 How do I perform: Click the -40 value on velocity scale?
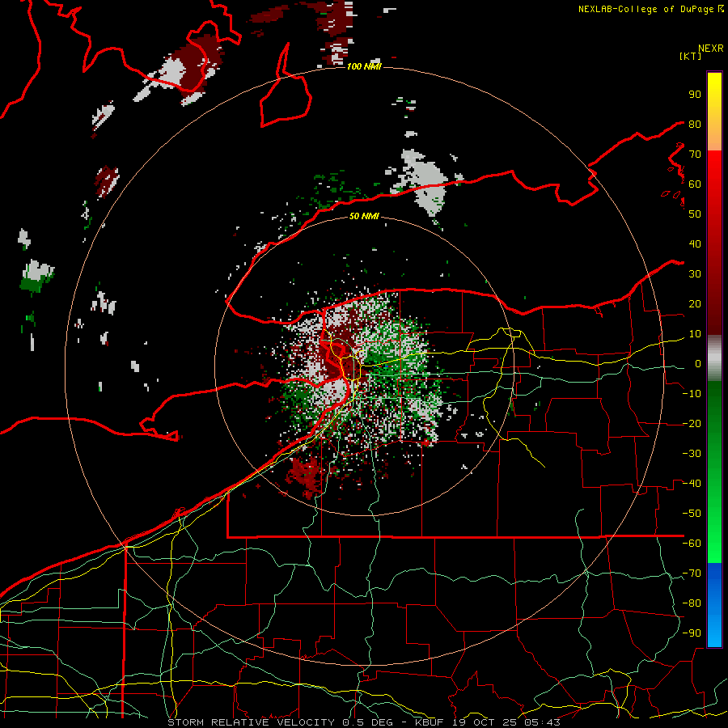coord(692,484)
